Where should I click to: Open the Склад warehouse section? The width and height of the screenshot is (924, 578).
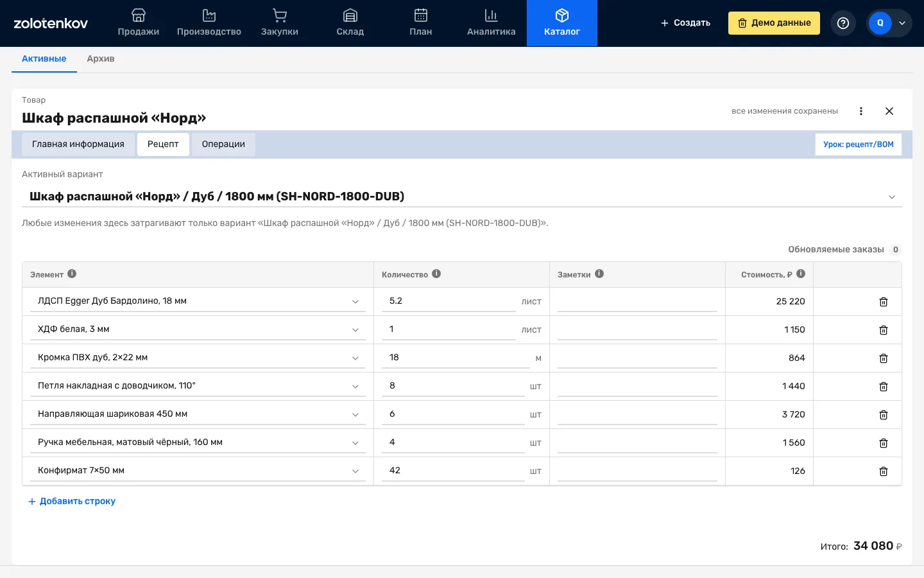(x=350, y=23)
